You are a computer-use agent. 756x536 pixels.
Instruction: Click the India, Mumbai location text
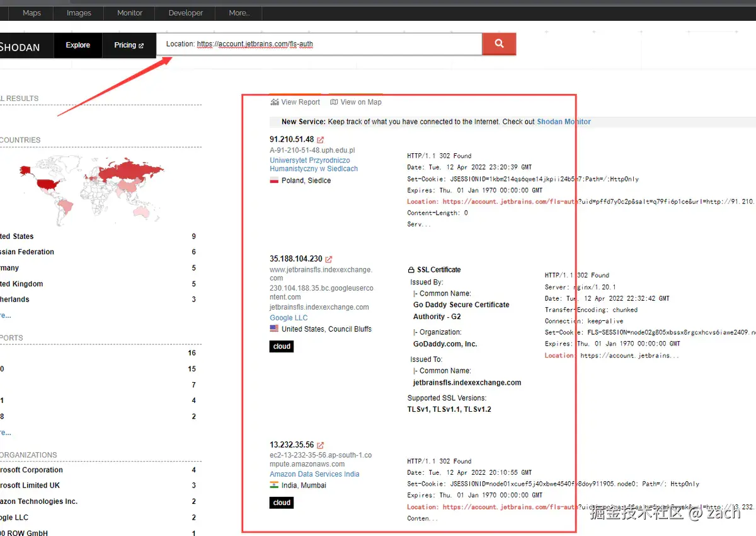[304, 486]
